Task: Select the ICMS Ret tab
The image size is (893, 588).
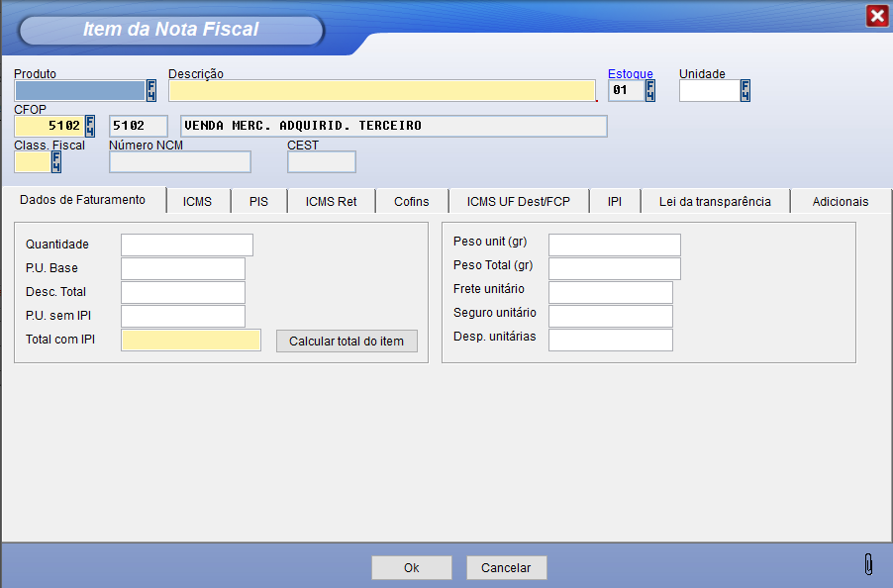Action: (331, 202)
